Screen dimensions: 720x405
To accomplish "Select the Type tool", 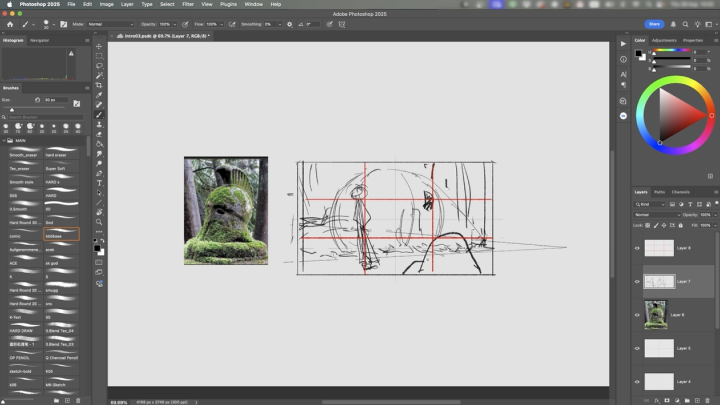I will 99,183.
